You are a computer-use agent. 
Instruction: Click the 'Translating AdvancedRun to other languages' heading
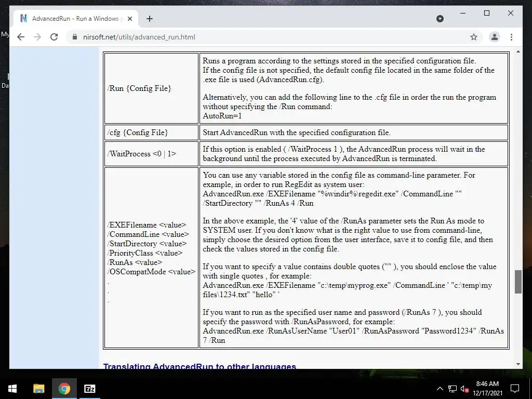[199, 366]
